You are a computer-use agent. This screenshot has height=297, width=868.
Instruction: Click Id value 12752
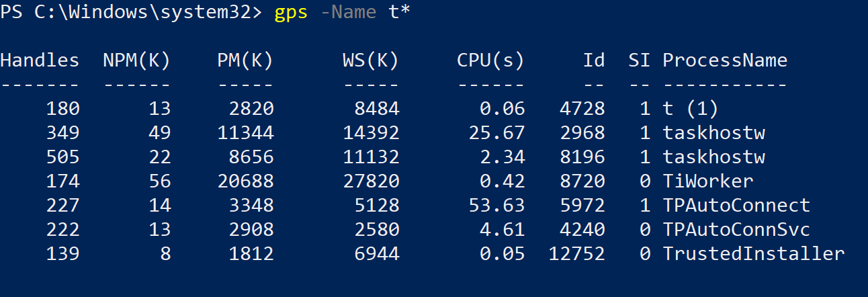click(577, 254)
